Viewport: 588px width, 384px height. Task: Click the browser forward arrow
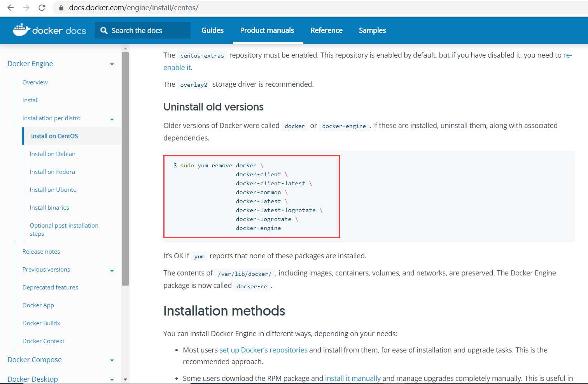(26, 7)
